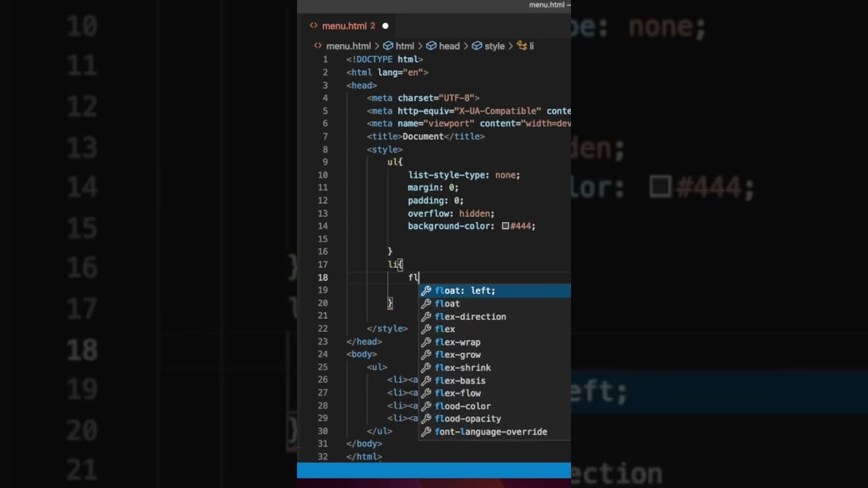Open the #444 color swatch picker
Image resolution: width=868 pixels, height=488 pixels.
(x=505, y=226)
